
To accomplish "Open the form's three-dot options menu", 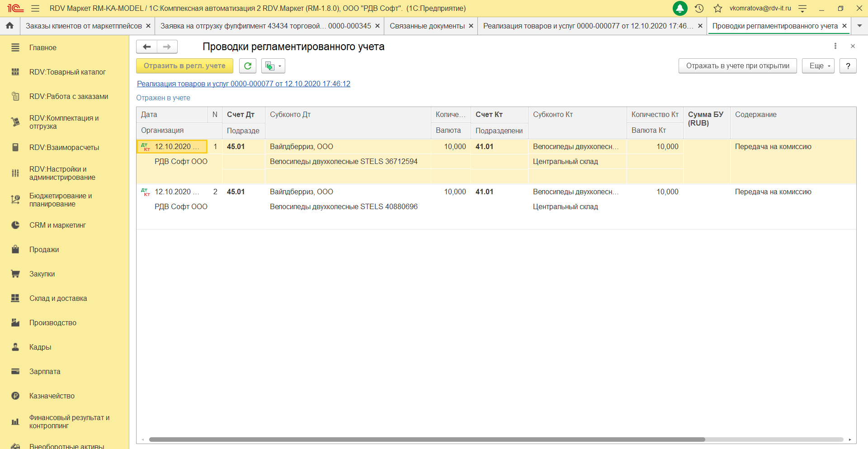I will (835, 46).
